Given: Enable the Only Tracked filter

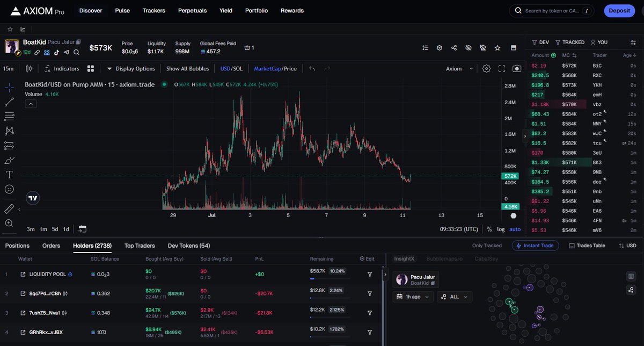Looking at the screenshot, I should point(487,246).
